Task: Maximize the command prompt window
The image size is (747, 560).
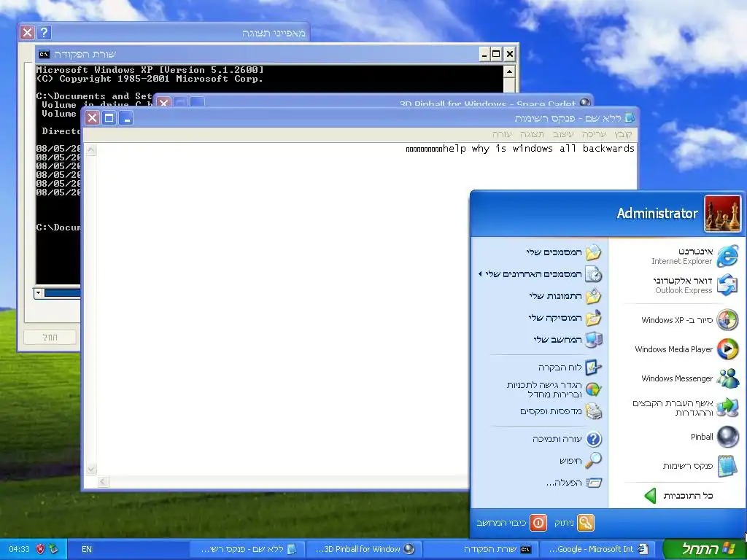Action: click(x=496, y=54)
